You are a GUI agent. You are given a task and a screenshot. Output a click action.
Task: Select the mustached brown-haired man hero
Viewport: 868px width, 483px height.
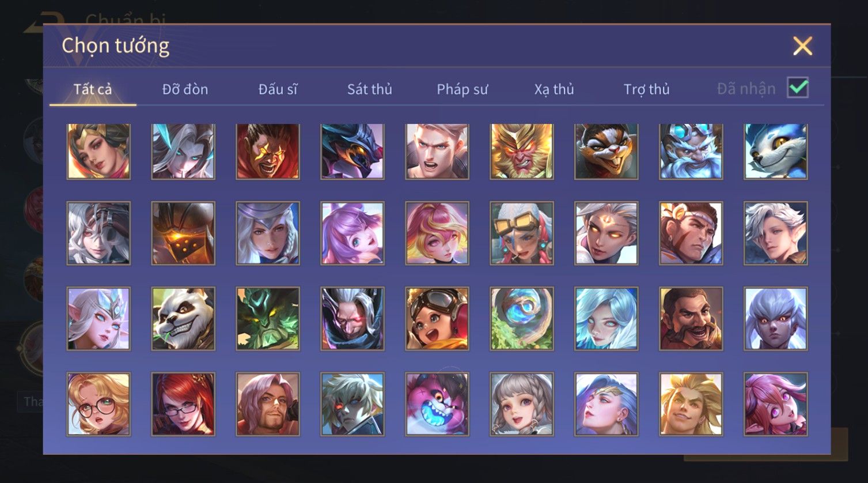pyautogui.click(x=691, y=318)
